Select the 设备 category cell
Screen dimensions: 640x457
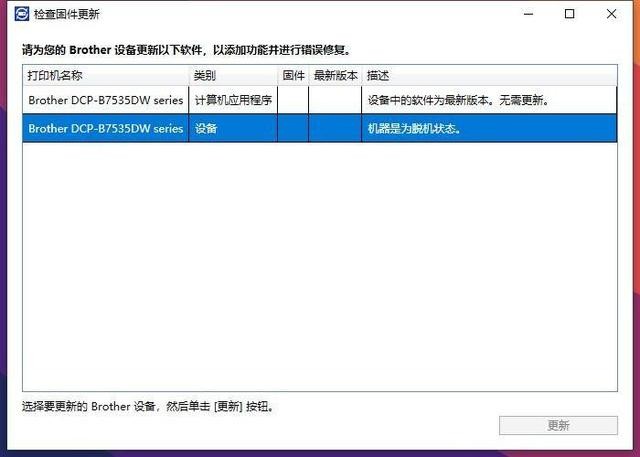(233, 129)
